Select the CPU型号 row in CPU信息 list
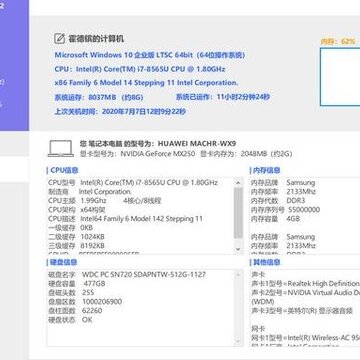The image size is (360, 360). tap(133, 183)
